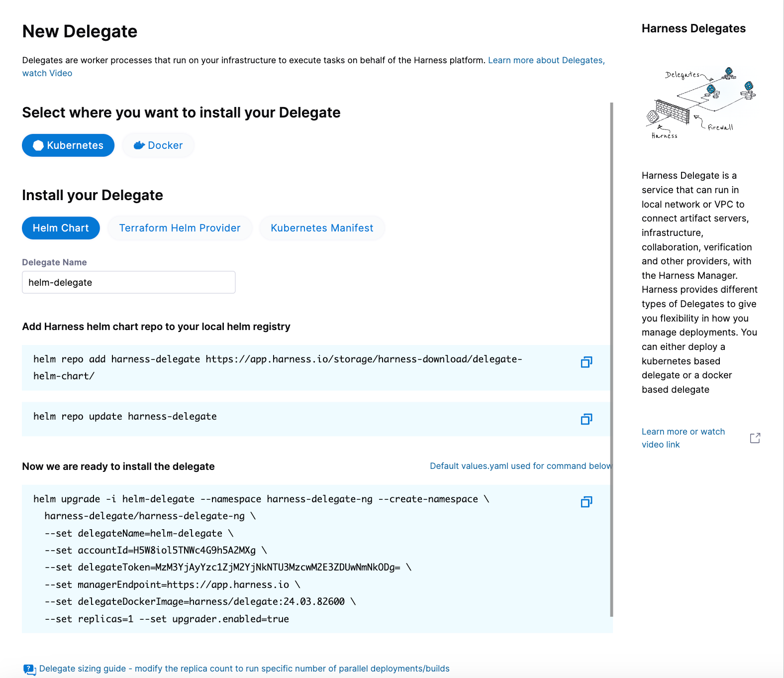The image size is (784, 678).
Task: Click the chat icon beside sizing guide
Action: 29,669
